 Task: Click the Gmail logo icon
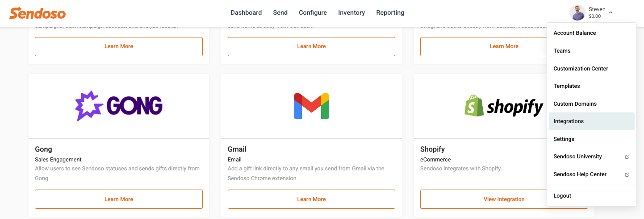311,106
